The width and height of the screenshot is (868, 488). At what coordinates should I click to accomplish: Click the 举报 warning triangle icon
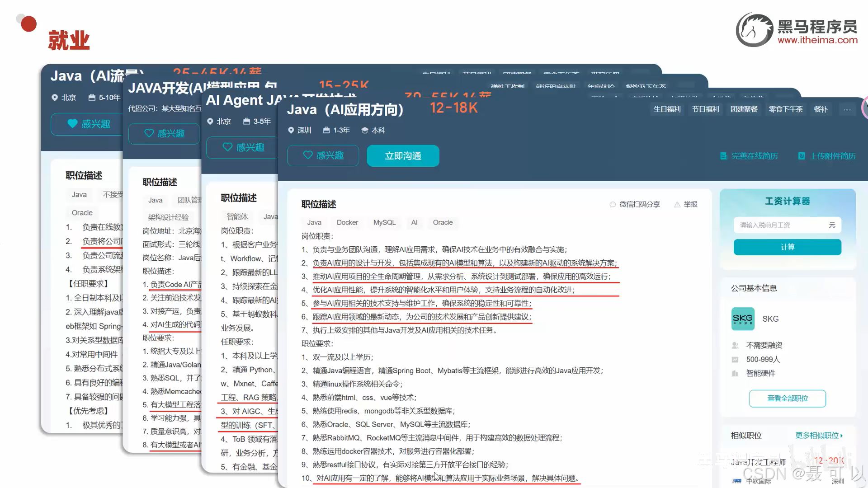coord(677,204)
